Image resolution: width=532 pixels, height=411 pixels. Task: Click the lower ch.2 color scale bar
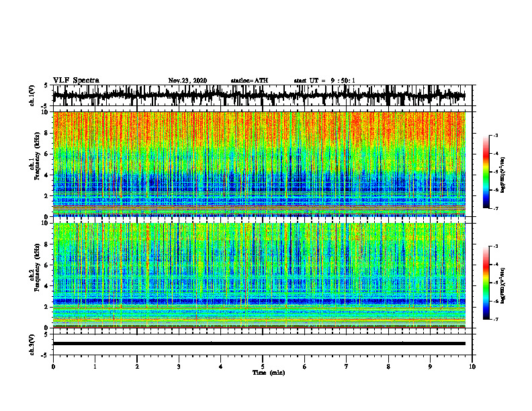point(486,283)
